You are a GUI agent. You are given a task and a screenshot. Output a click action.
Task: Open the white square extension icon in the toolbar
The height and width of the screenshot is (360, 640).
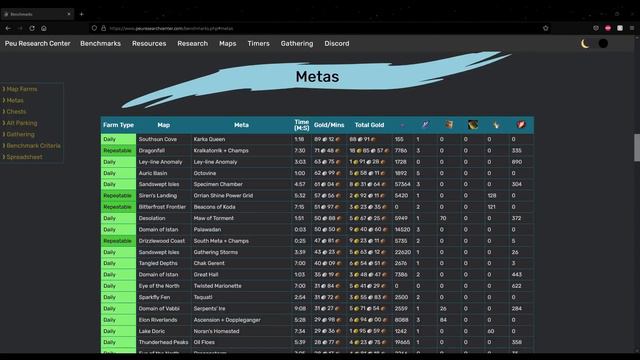(620, 28)
